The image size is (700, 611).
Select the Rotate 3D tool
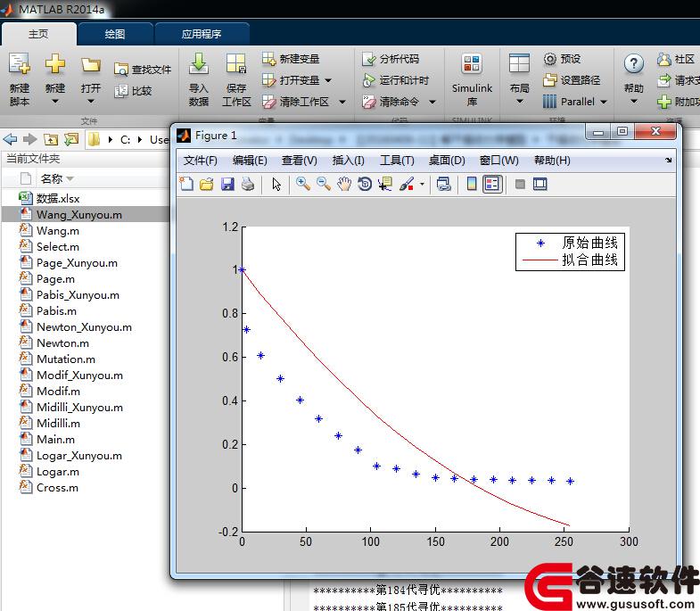[365, 184]
